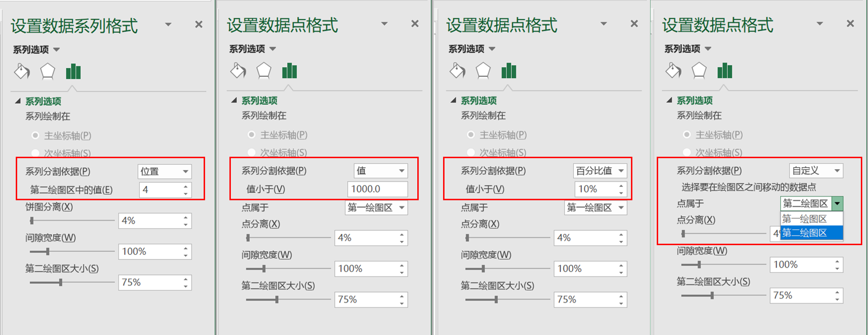Viewport: 868px width, 335px height.
Task: Open Fill & Line icon in first panel
Action: [22, 72]
